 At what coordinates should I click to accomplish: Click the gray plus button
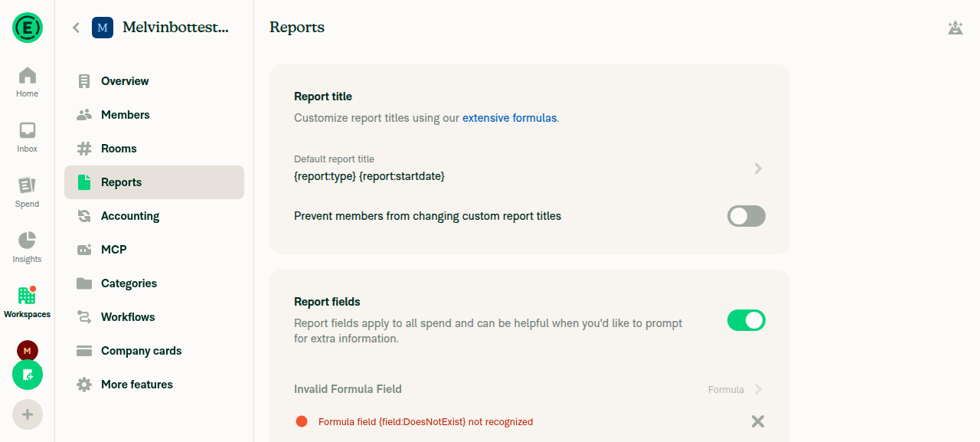[x=28, y=414]
